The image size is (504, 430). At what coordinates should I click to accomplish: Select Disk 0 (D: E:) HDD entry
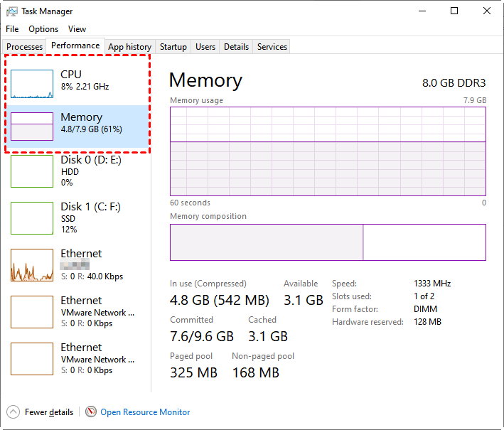coord(77,171)
